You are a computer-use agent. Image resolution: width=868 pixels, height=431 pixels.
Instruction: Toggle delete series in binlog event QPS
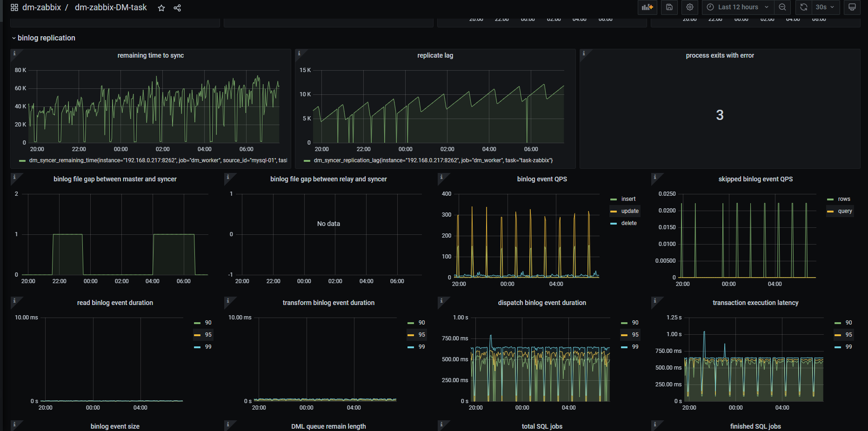pyautogui.click(x=629, y=223)
